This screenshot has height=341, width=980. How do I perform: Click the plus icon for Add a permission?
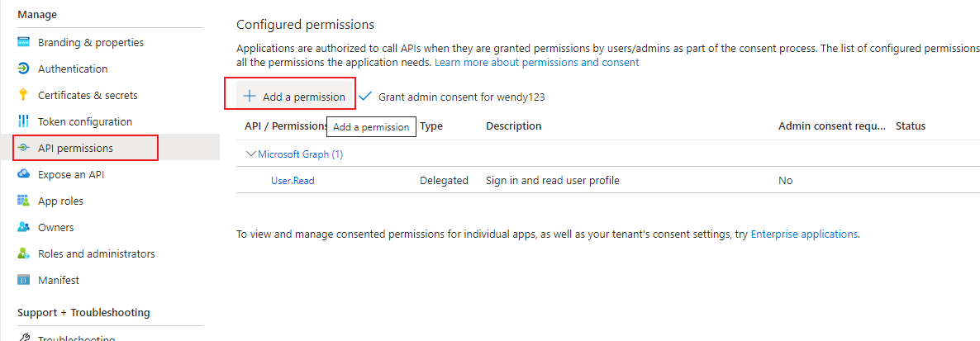[x=250, y=96]
